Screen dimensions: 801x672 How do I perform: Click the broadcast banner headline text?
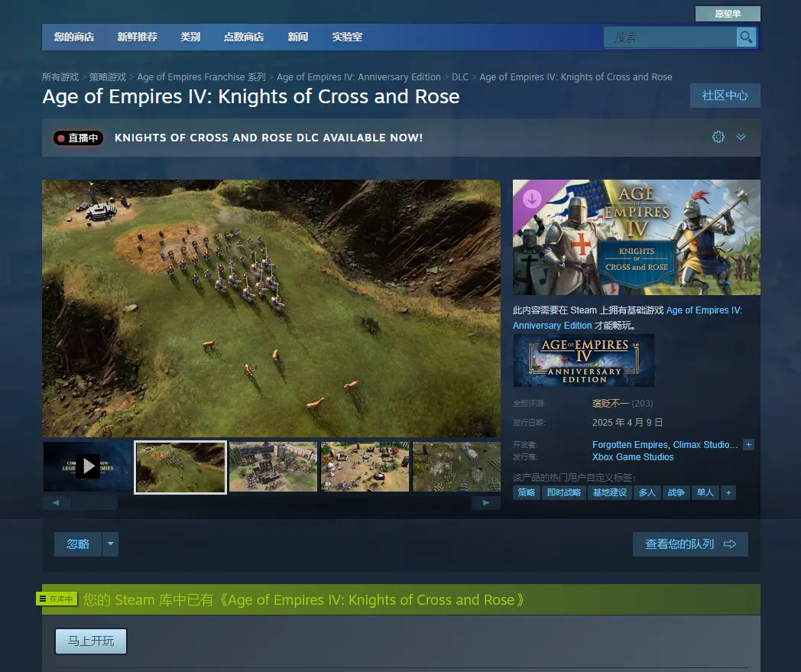pos(269,138)
